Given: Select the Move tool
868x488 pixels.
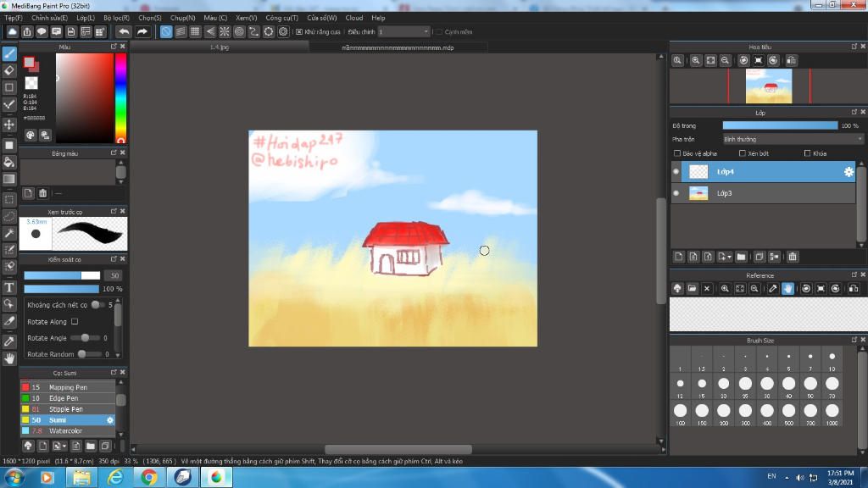Looking at the screenshot, I should (8, 125).
